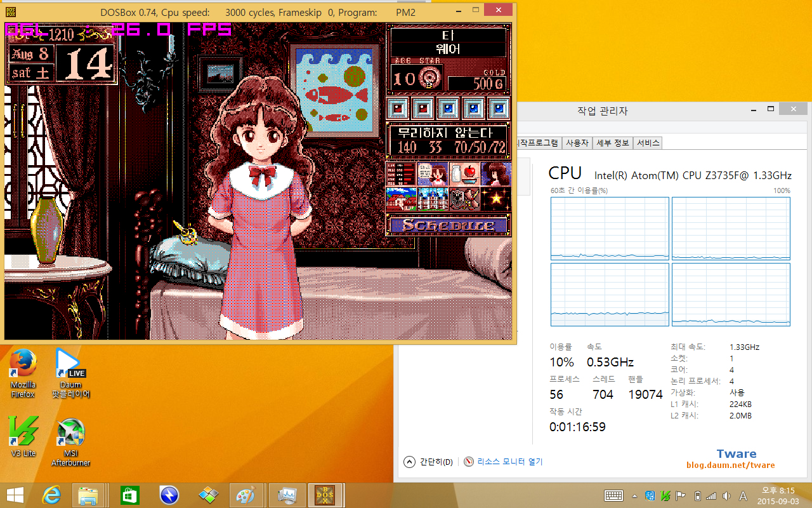Switch to 세부 정보 tab in Task Manager
The width and height of the screenshot is (812, 508).
[612, 143]
